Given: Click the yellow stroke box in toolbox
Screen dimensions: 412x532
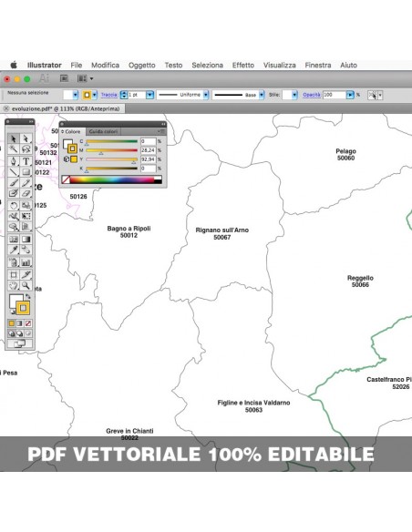Looking at the screenshot, I should click(23, 308).
